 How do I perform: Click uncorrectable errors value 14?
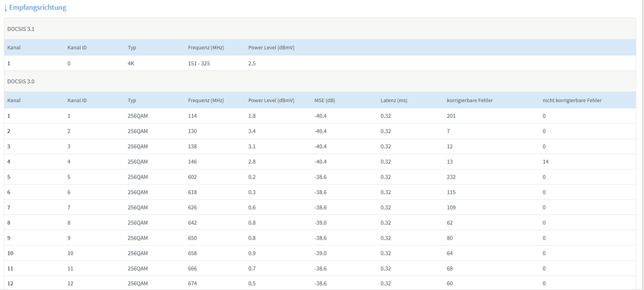pyautogui.click(x=545, y=162)
